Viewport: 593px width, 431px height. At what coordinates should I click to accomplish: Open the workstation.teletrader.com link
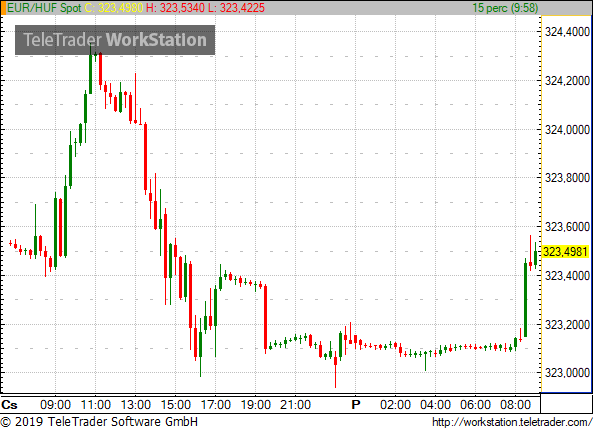[512, 422]
